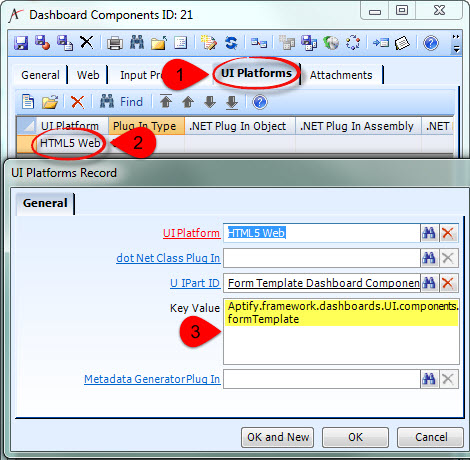Expand the toolbar overflow chevron

click(456, 43)
